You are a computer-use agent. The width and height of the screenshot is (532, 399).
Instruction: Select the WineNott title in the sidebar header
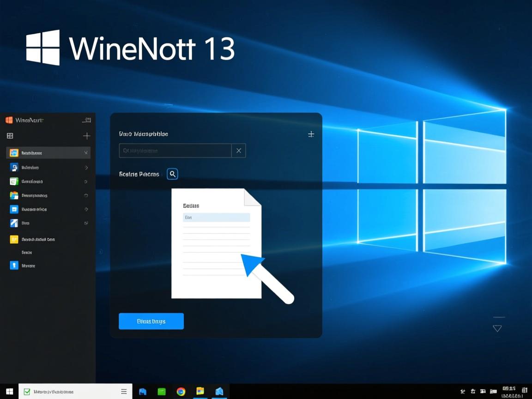[x=28, y=120]
